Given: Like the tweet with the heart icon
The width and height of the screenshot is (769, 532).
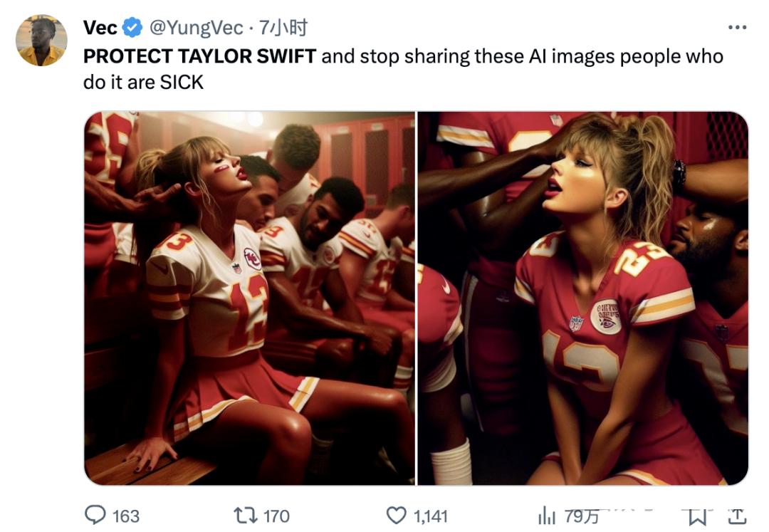Looking at the screenshot, I should point(396,515).
